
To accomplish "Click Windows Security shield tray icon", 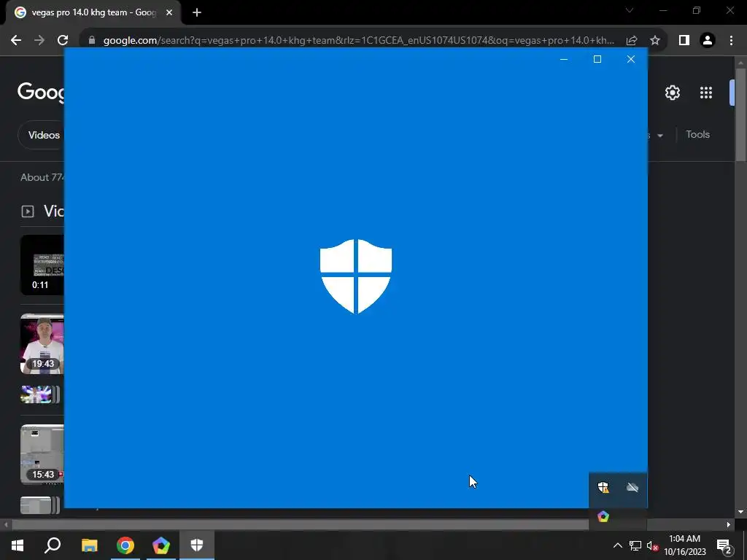I will [x=603, y=487].
